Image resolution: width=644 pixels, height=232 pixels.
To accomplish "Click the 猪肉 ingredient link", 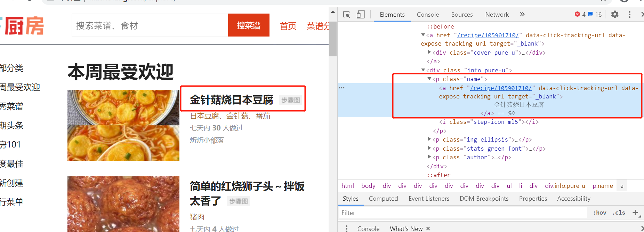I will click(197, 217).
